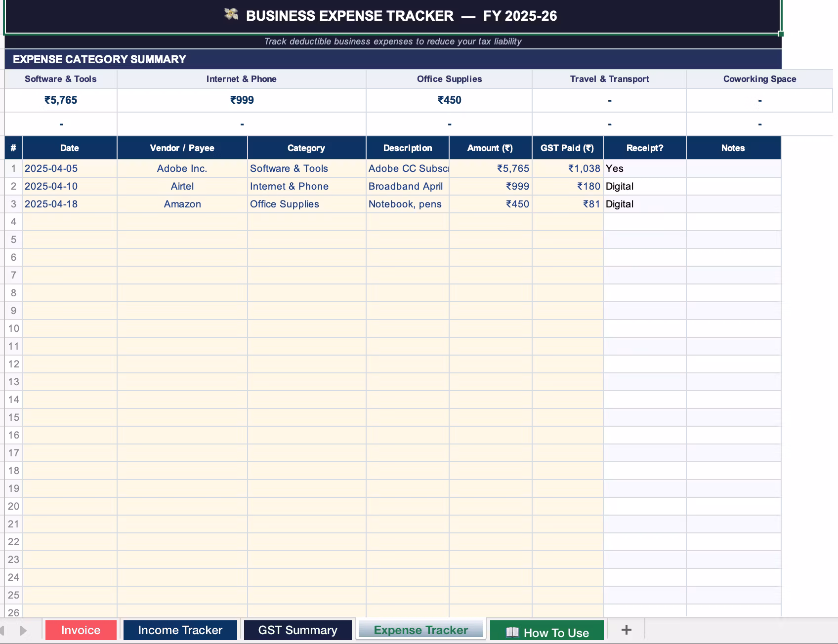
Task: Click the GST Paid (₹) column header
Action: click(x=567, y=148)
